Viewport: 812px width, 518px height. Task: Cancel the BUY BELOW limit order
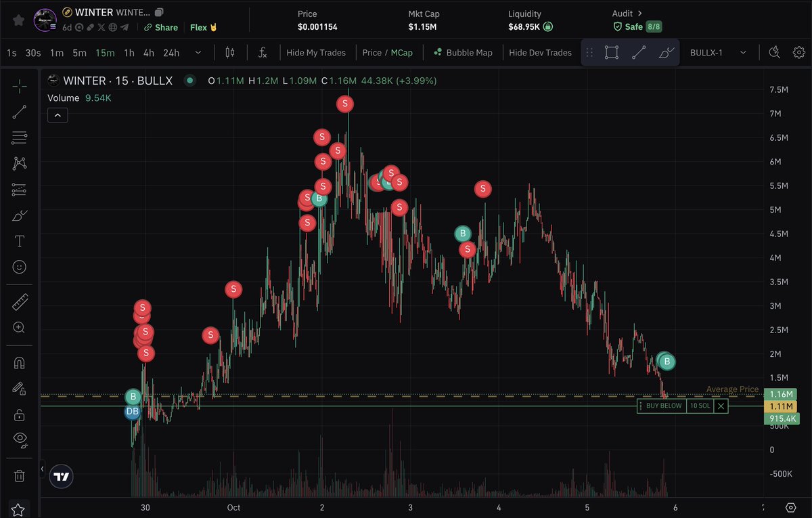721,406
